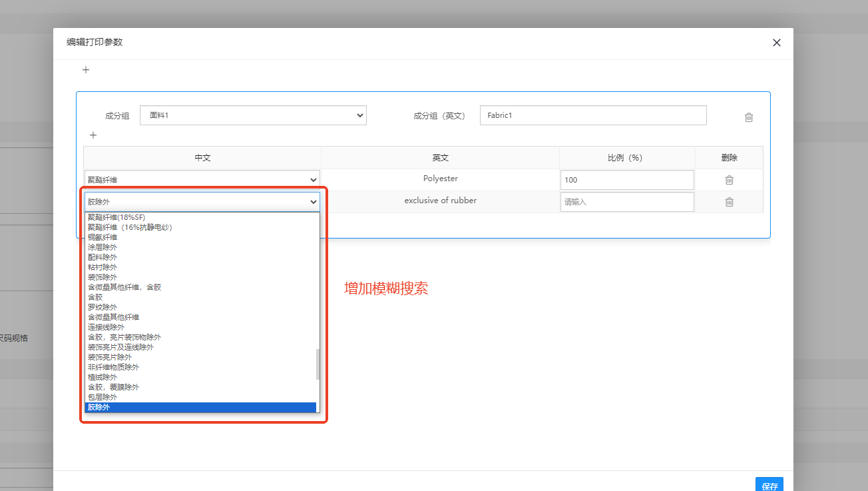Close the 编辑打印参数 dialog with the X

776,43
